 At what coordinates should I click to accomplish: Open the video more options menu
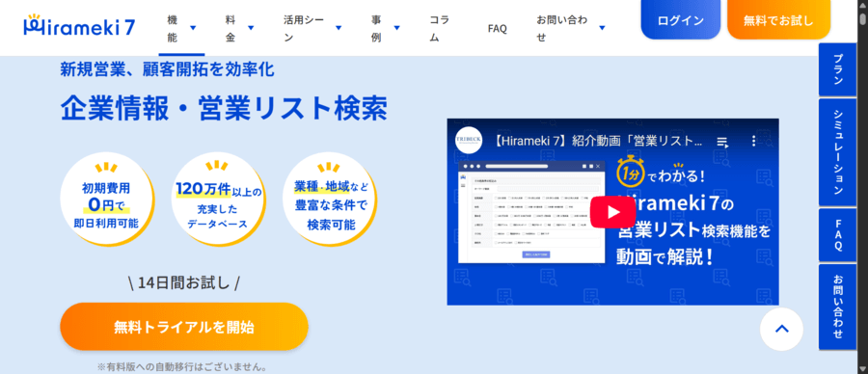(x=753, y=141)
